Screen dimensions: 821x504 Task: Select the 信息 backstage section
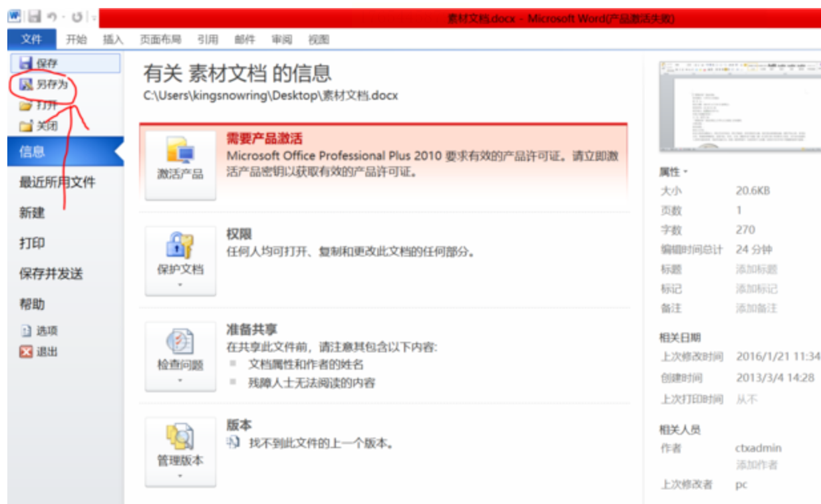[x=65, y=152]
